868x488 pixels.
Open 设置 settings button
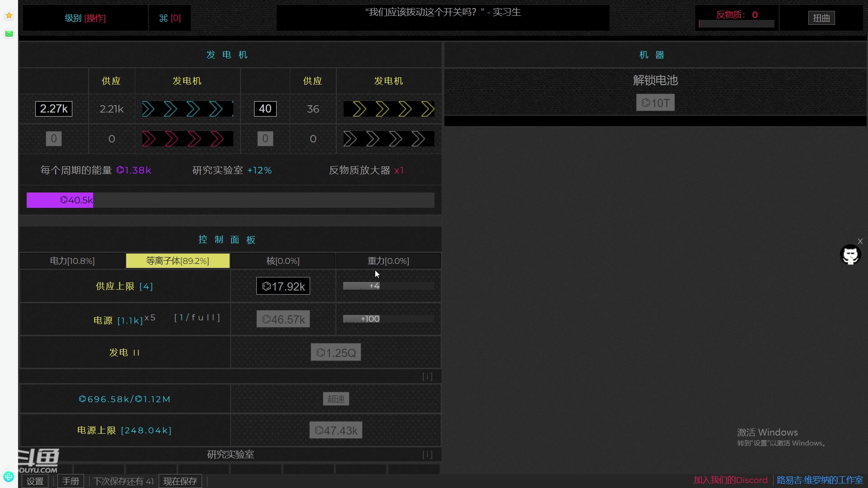coord(35,481)
